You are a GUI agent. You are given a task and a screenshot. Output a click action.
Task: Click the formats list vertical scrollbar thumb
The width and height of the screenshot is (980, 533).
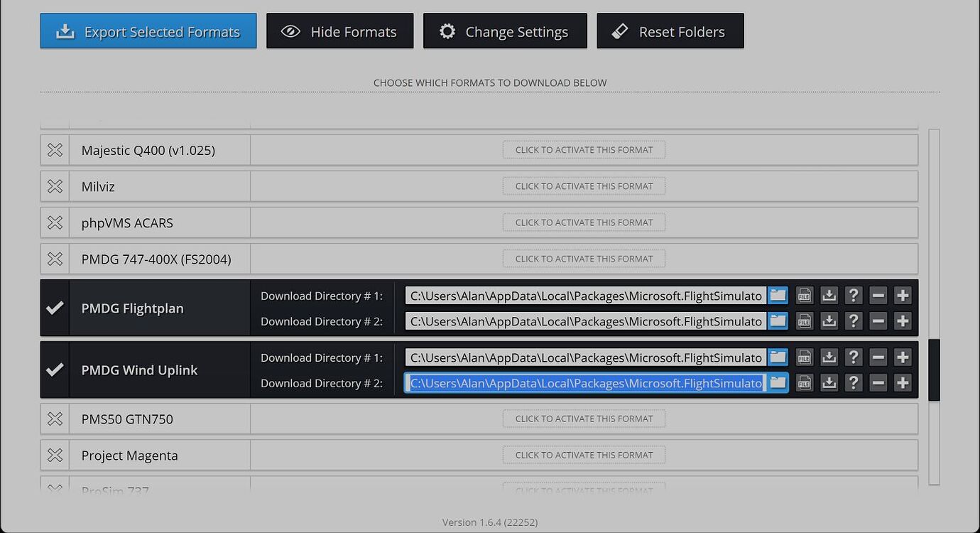click(x=934, y=370)
